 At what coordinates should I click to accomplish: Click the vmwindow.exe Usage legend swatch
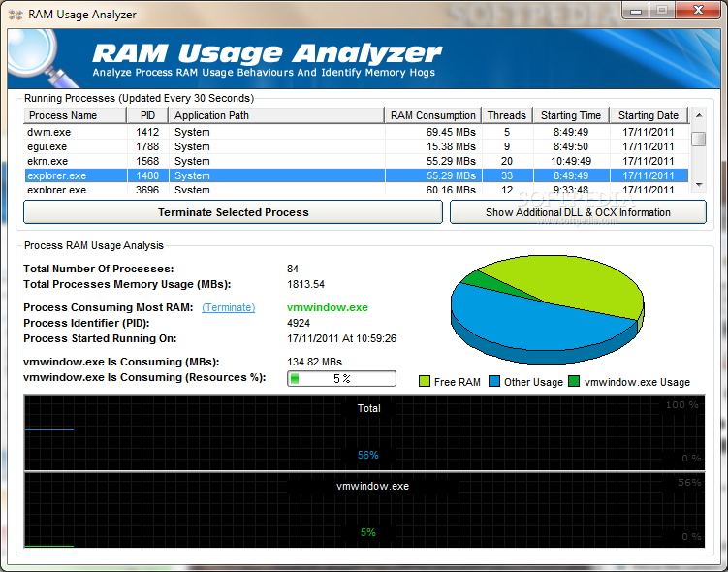574,382
